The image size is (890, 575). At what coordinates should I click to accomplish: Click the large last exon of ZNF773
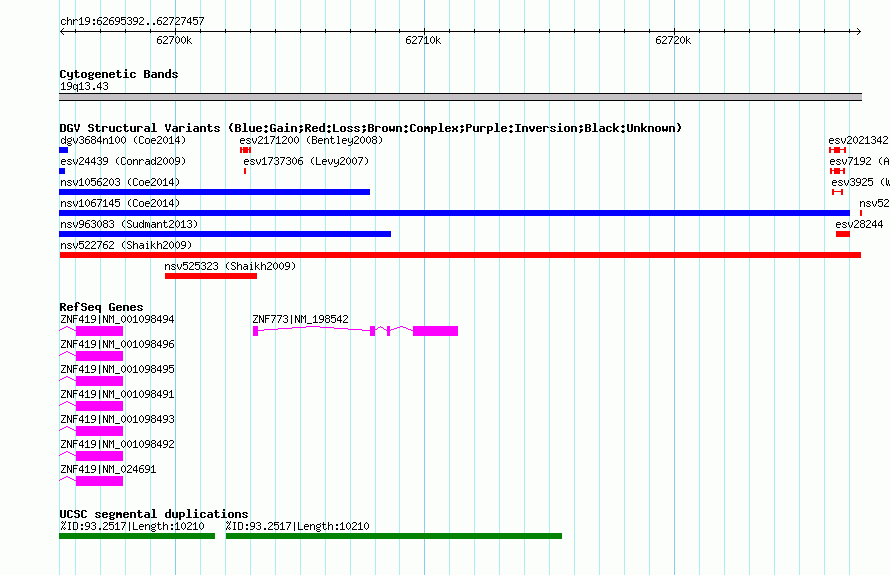coord(435,331)
